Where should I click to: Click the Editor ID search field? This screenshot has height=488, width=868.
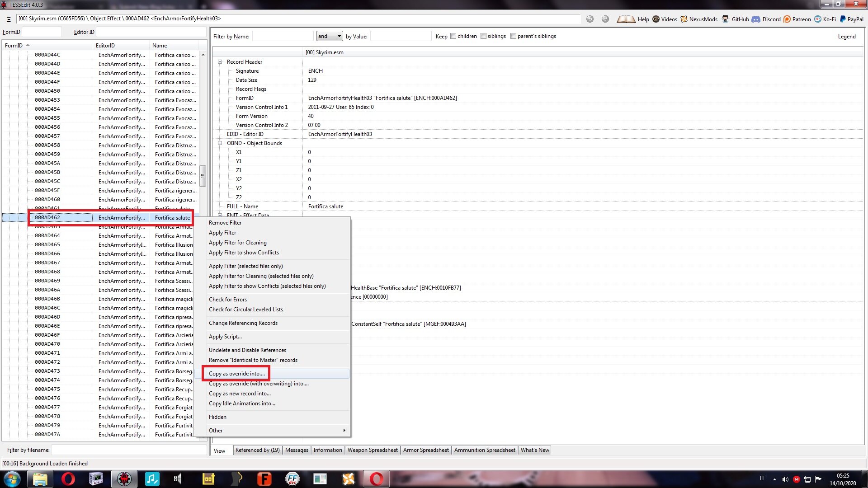click(151, 32)
